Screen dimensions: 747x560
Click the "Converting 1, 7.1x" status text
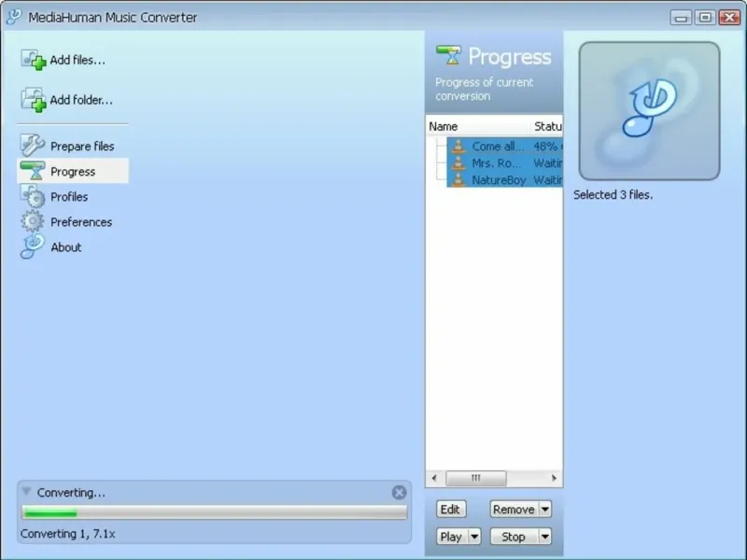pyautogui.click(x=67, y=534)
